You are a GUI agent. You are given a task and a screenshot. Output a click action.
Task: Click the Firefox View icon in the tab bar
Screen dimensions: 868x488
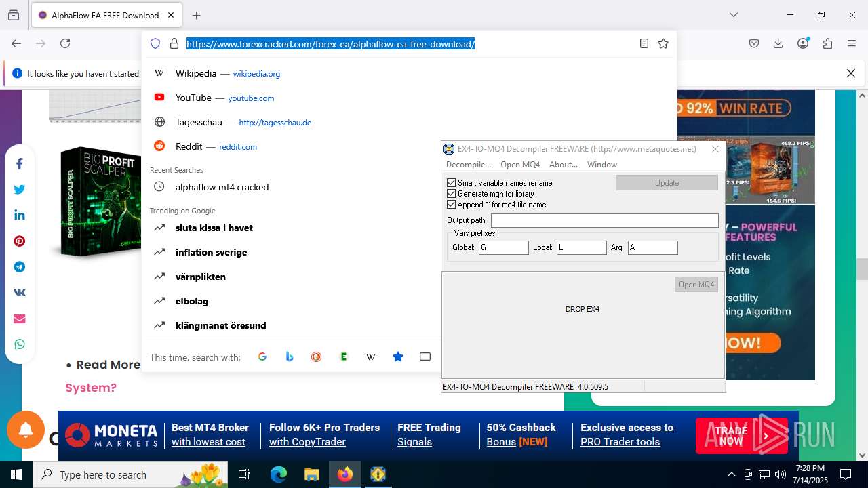coord(14,15)
